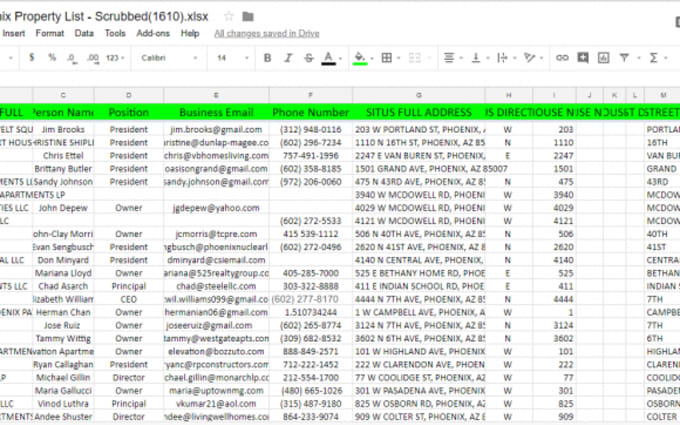Select cell with jgdepew@yahoo.com
The width and height of the screenshot is (680, 425).
pyautogui.click(x=216, y=208)
